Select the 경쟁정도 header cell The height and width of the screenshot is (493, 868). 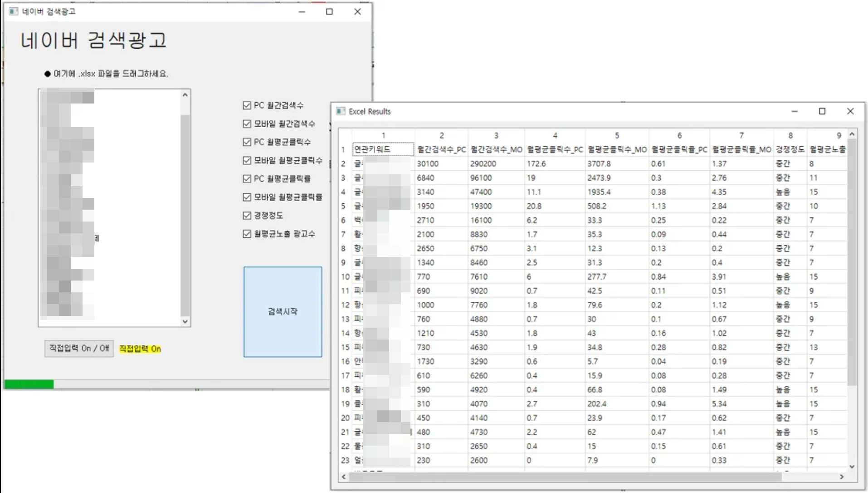pyautogui.click(x=790, y=149)
